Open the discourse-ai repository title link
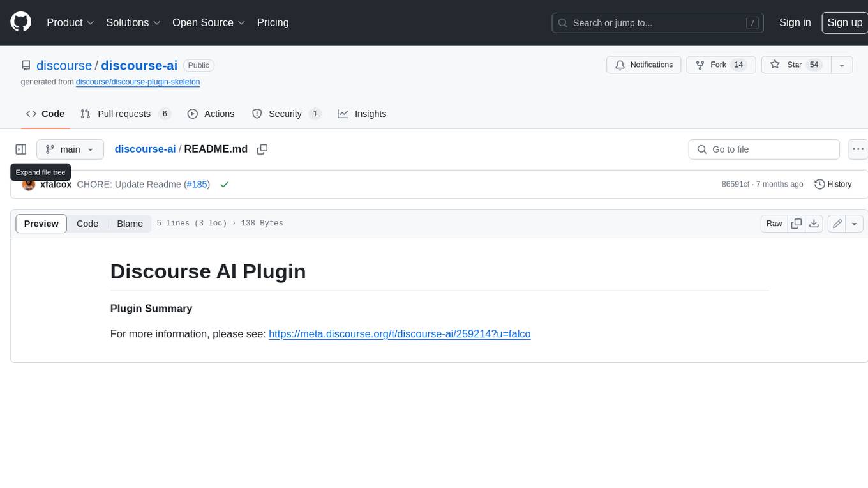 click(x=139, y=65)
